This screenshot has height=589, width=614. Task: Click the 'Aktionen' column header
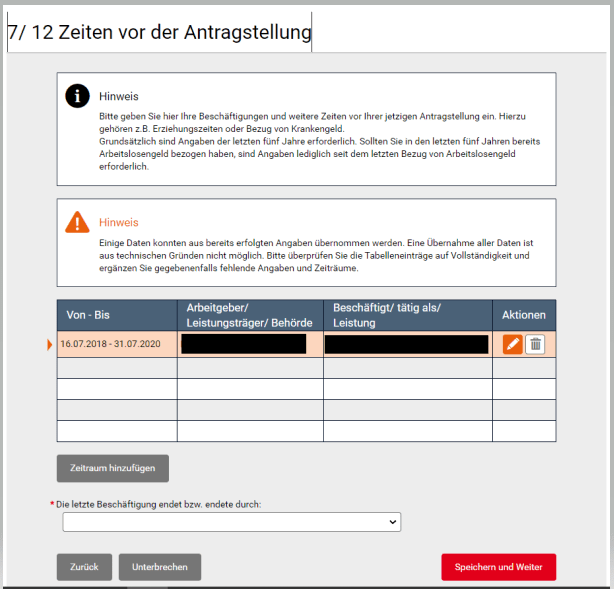pos(524,315)
